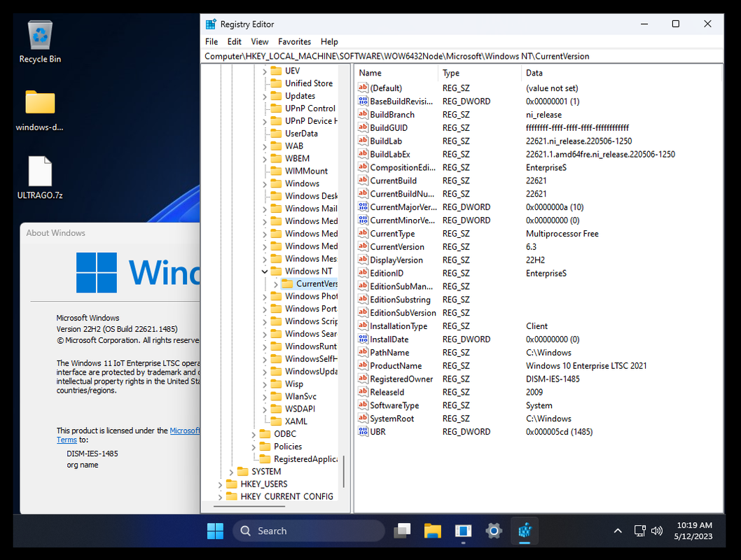Click the ab icon beside the (Default) value
The image size is (741, 560).
(x=363, y=87)
